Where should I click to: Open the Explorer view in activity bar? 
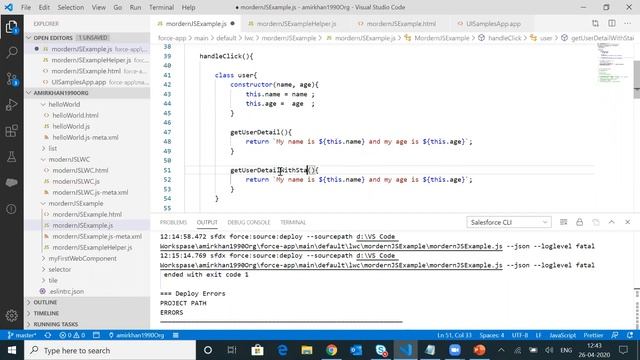[x=11, y=27]
